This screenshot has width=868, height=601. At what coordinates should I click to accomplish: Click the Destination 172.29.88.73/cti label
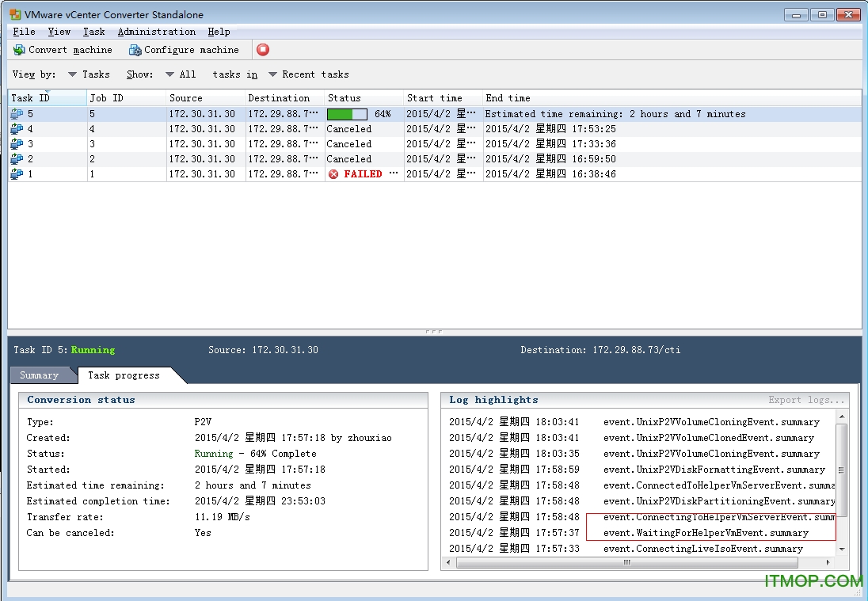[600, 350]
